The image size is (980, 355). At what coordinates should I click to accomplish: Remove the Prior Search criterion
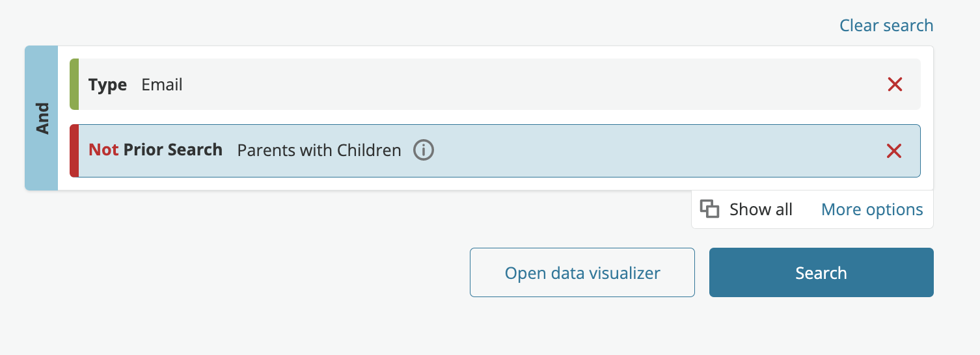coord(894,151)
